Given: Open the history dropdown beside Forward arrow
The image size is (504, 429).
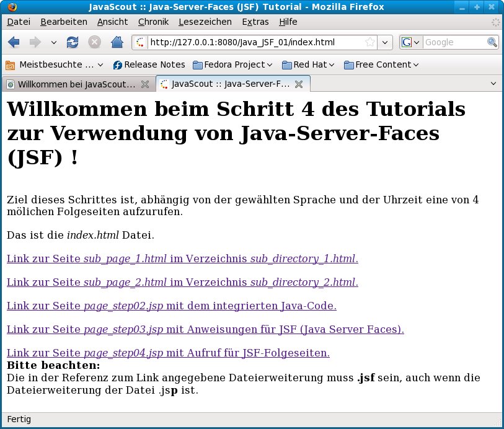Looking at the screenshot, I should (54, 42).
